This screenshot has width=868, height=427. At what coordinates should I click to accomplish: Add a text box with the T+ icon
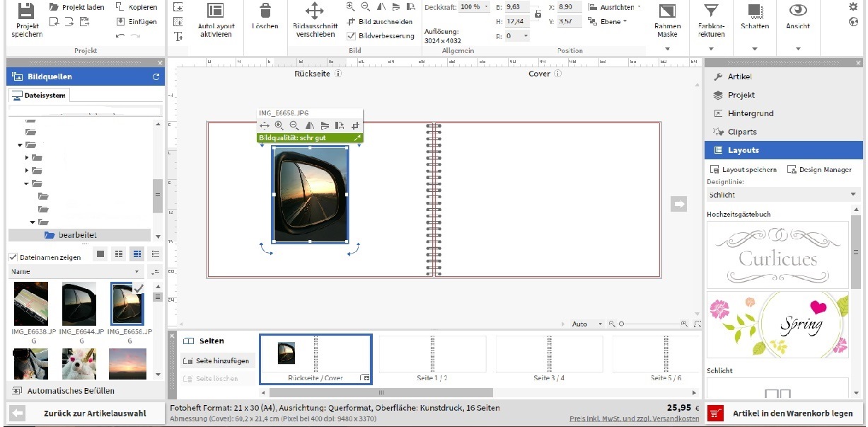[178, 35]
